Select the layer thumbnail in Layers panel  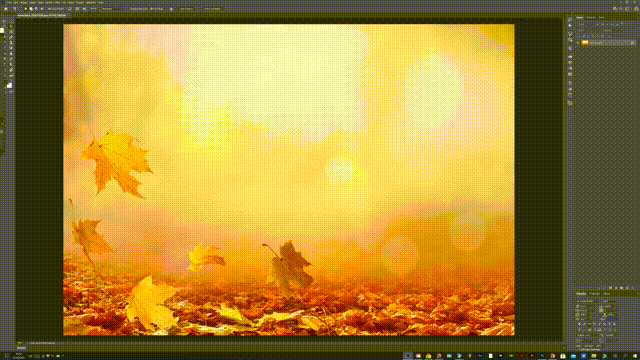[x=585, y=42]
